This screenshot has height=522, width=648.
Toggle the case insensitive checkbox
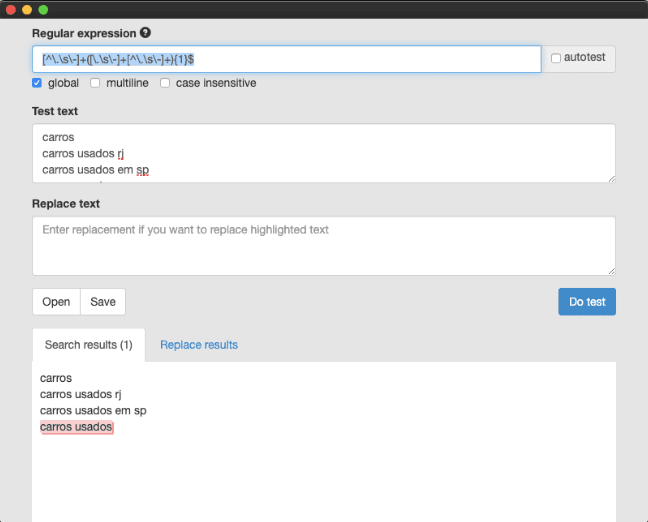(x=166, y=83)
